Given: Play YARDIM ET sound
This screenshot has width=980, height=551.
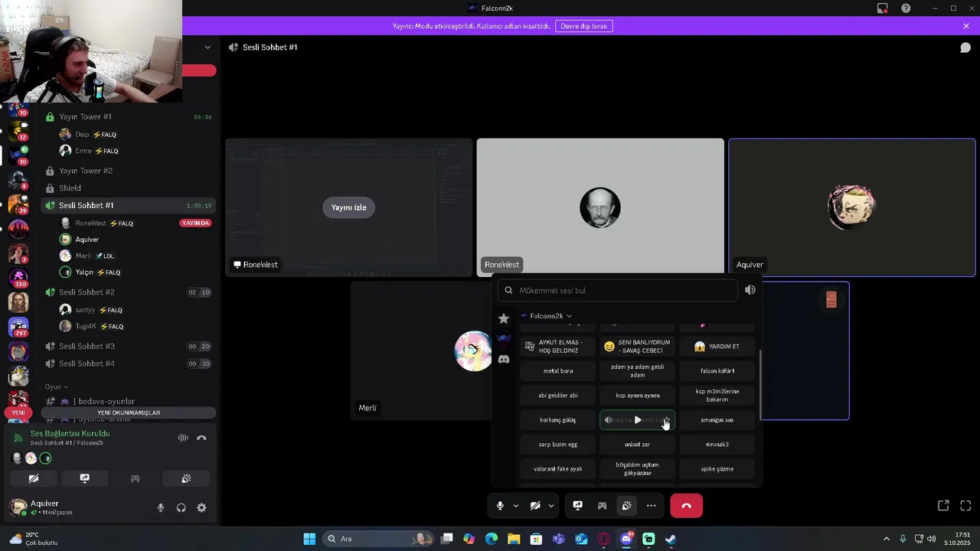Looking at the screenshot, I should [x=717, y=347].
